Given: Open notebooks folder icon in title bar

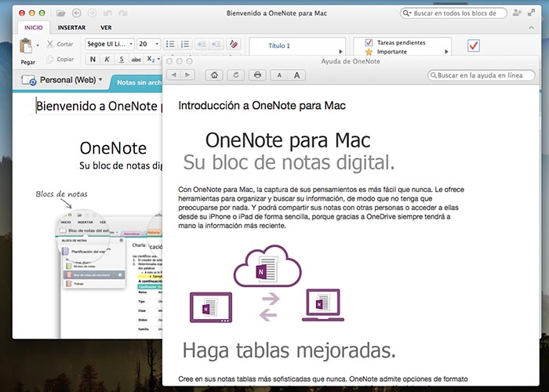Looking at the screenshot, I should click(x=61, y=13).
